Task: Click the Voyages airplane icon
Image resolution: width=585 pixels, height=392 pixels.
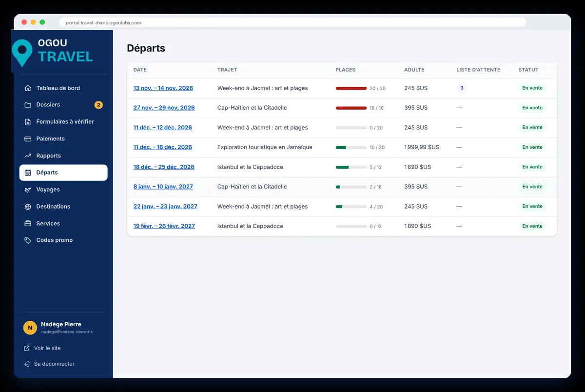Action: (x=28, y=190)
